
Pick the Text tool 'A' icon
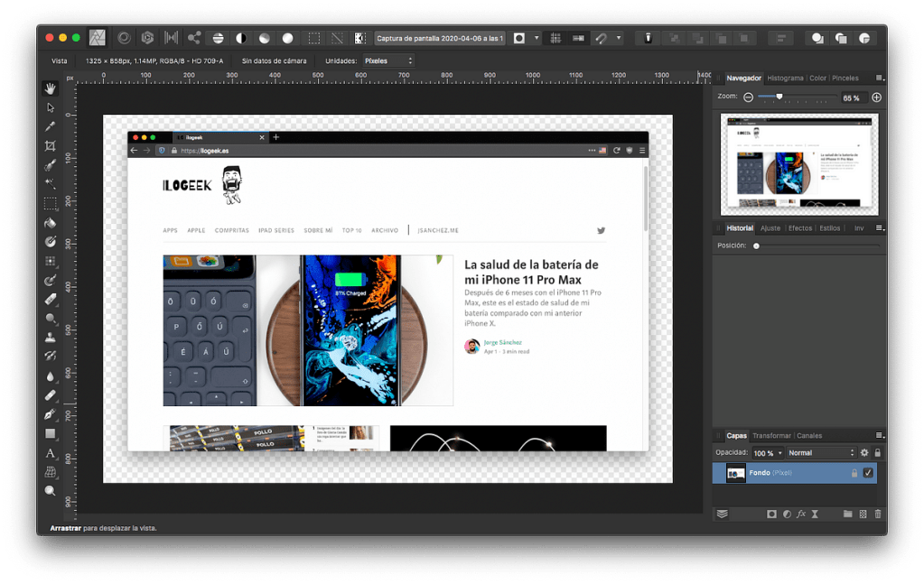click(51, 453)
